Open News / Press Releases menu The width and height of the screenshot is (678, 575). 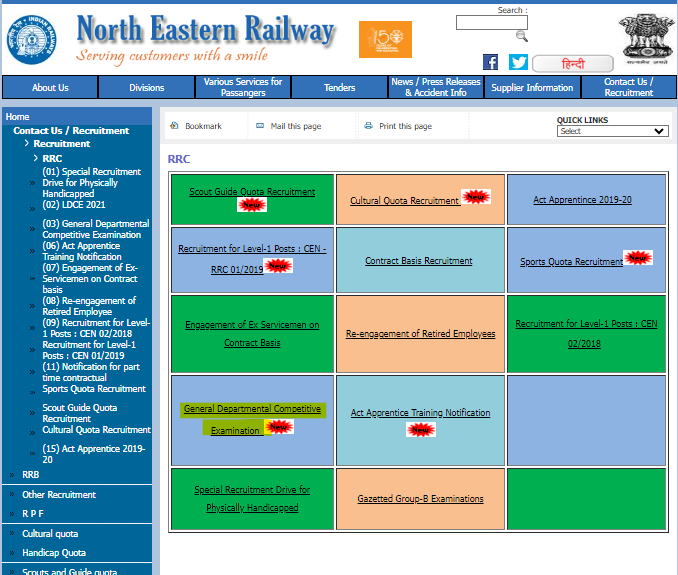(436, 87)
